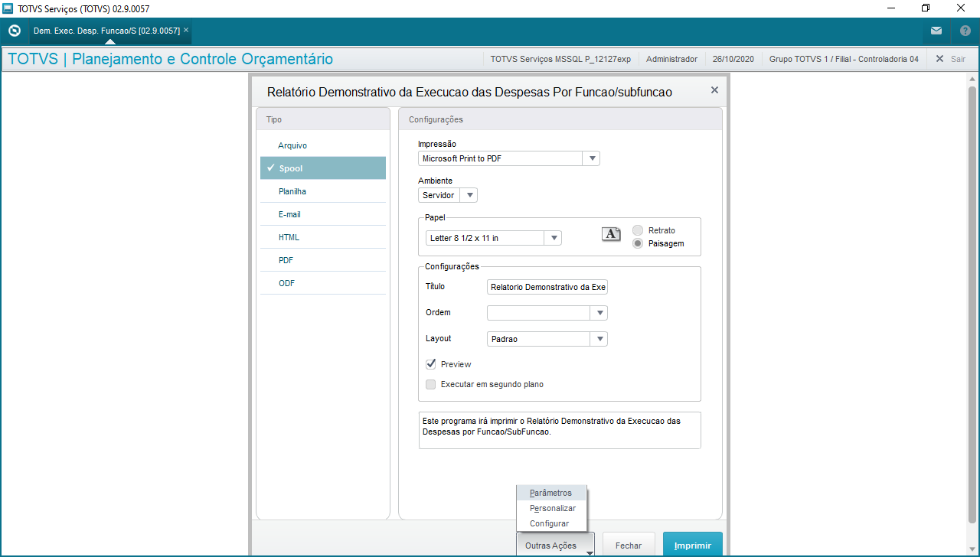Open the Ambiente Servidor dropdown
Screen dimensions: 980x557
coord(469,195)
